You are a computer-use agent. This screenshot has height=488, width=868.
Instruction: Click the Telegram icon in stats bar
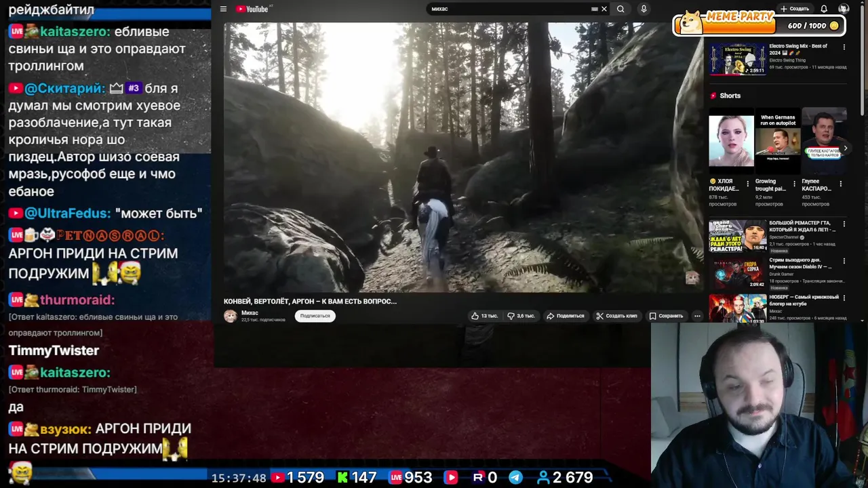pos(516,478)
